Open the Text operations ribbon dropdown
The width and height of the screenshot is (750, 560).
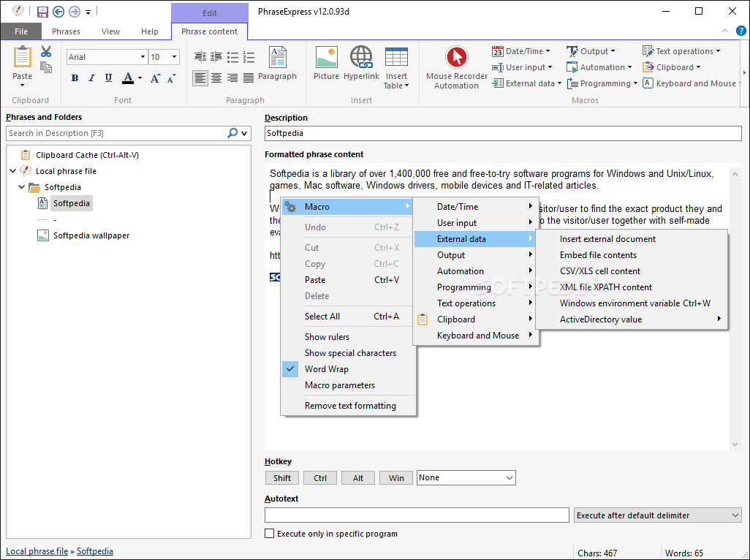coord(681,51)
